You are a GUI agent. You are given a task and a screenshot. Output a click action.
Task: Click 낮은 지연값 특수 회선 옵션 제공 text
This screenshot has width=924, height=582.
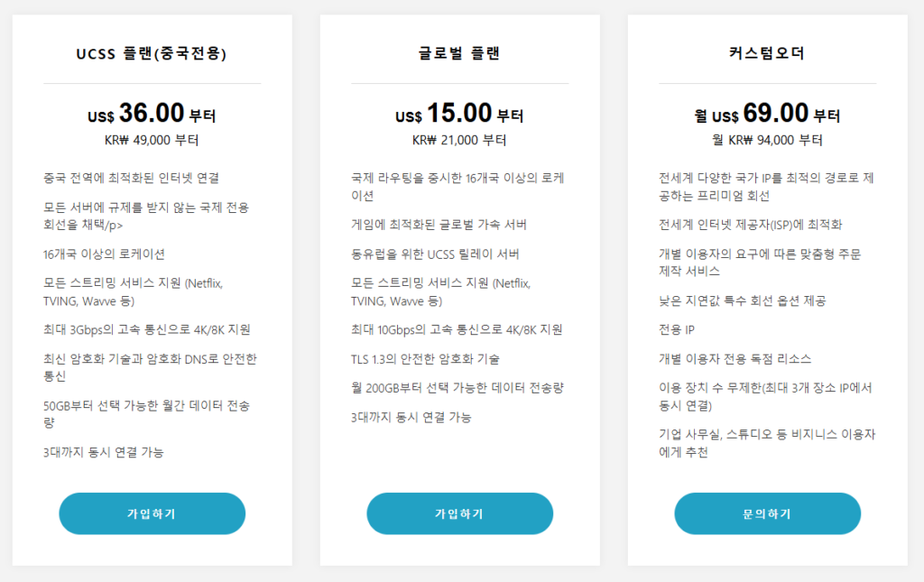(x=743, y=301)
